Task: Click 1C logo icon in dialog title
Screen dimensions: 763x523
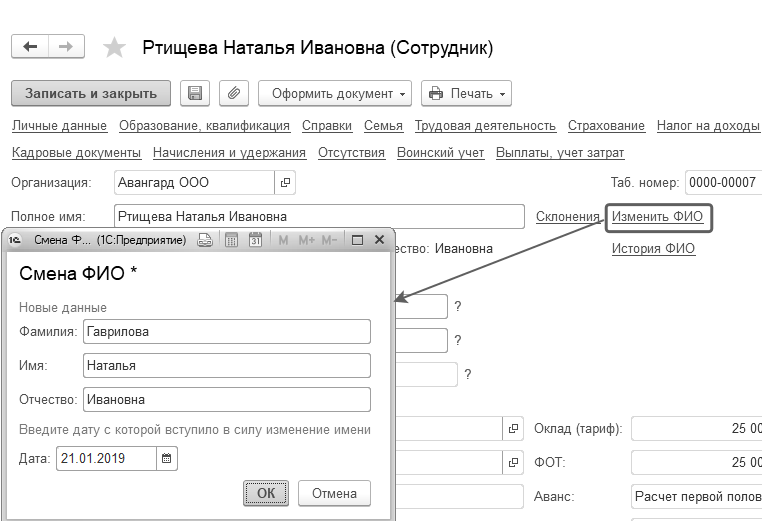Action: 15,240
